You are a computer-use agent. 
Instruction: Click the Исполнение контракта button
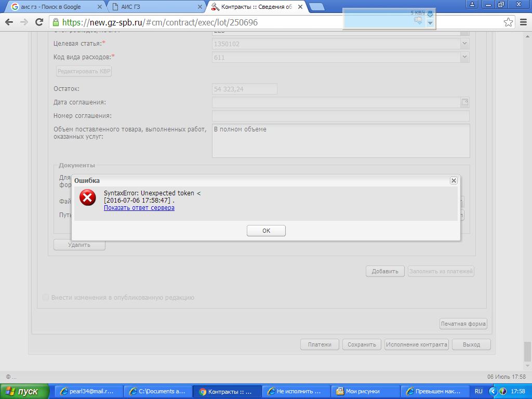(x=416, y=344)
